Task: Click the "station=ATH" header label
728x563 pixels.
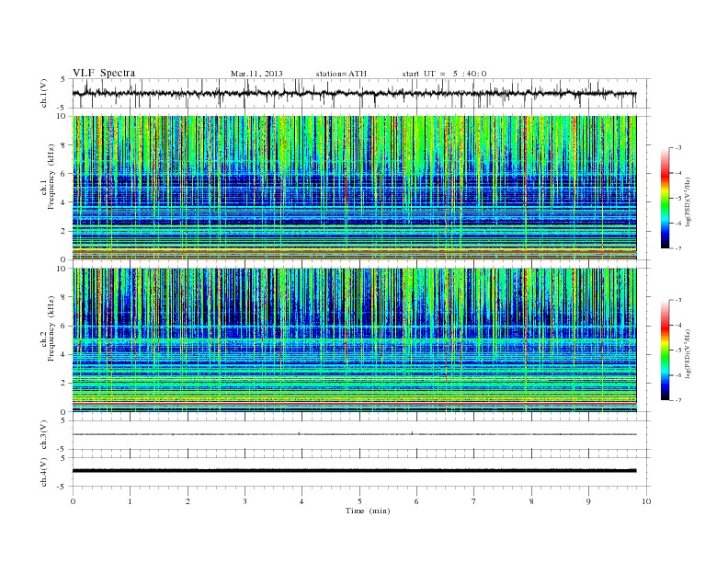Action: point(341,74)
